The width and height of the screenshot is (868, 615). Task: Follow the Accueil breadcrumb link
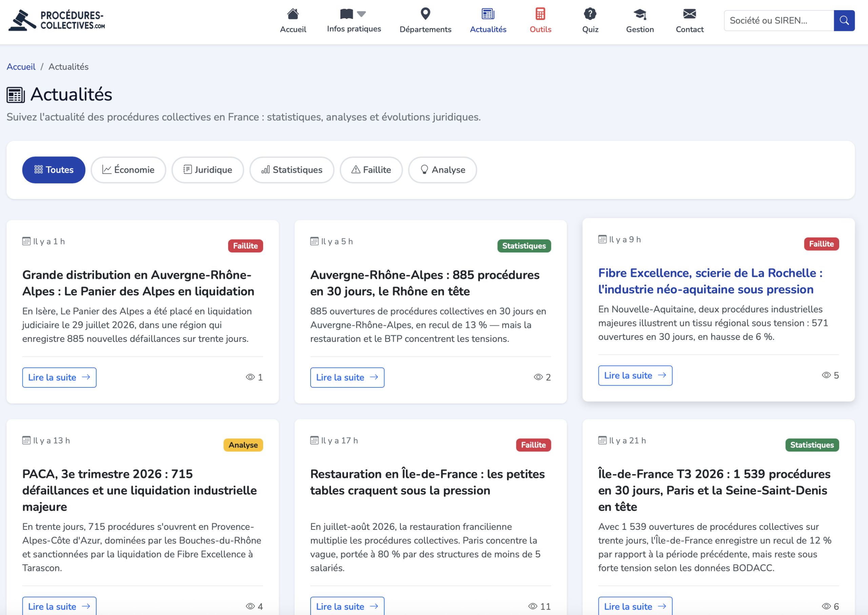click(21, 66)
